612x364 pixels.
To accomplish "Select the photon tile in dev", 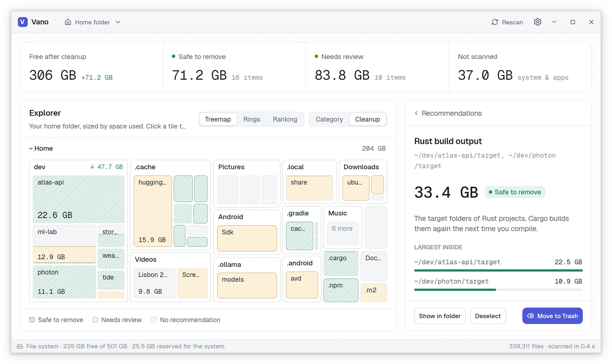I will pos(64,282).
